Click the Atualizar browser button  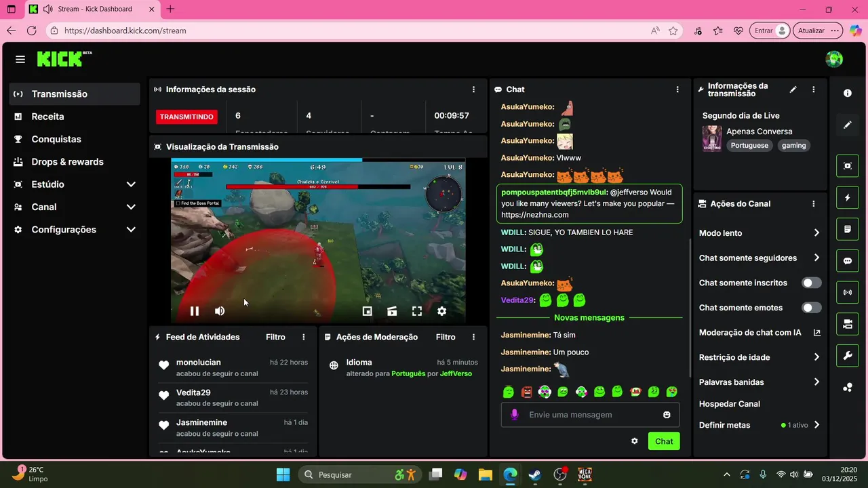point(818,30)
